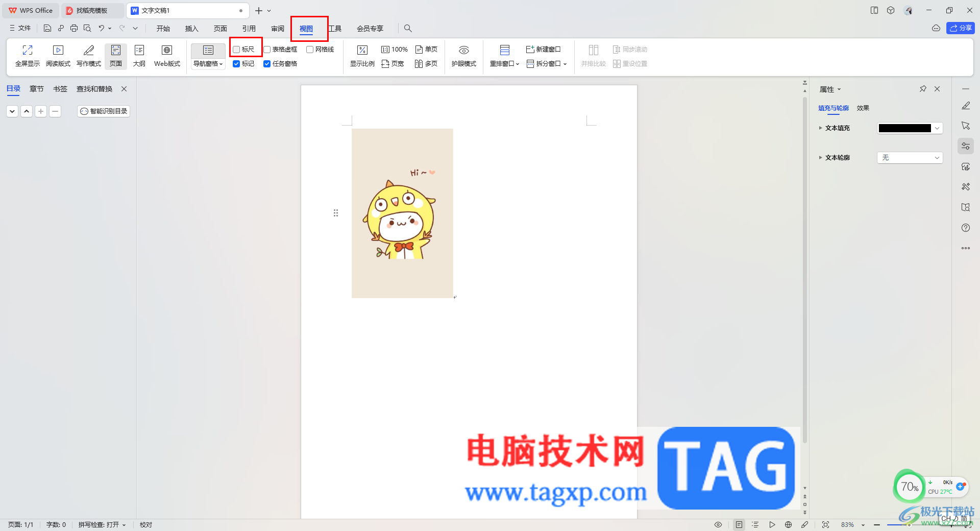Screen dimensions: 980x531
Task: Select the Page (页面) view button
Action: [116, 56]
